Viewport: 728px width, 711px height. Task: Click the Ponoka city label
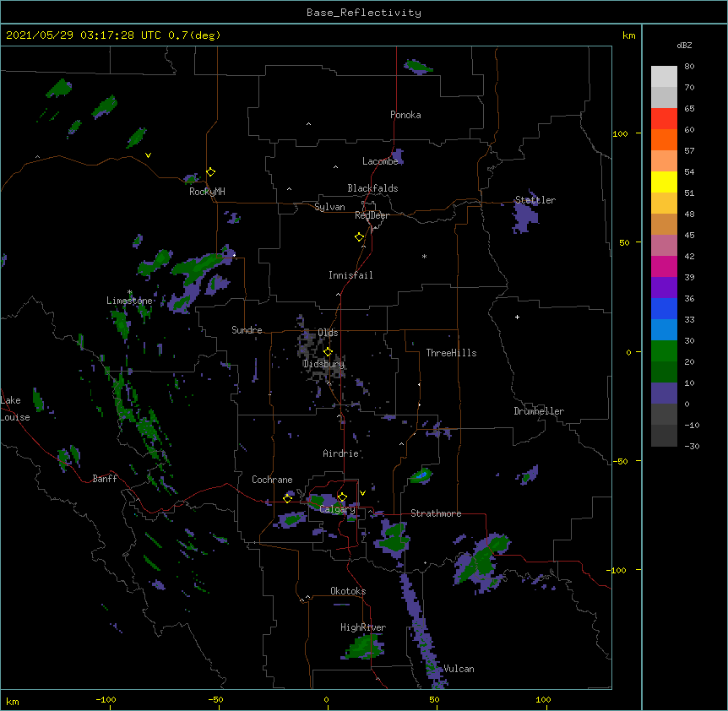405,115
